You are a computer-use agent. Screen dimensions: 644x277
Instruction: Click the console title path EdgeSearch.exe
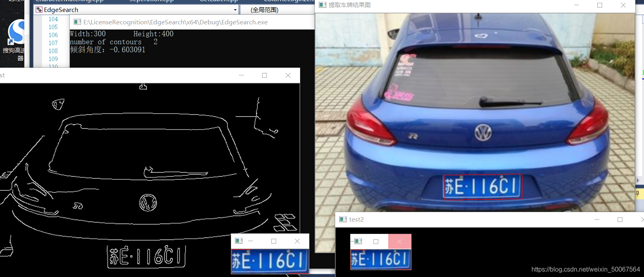pos(176,22)
